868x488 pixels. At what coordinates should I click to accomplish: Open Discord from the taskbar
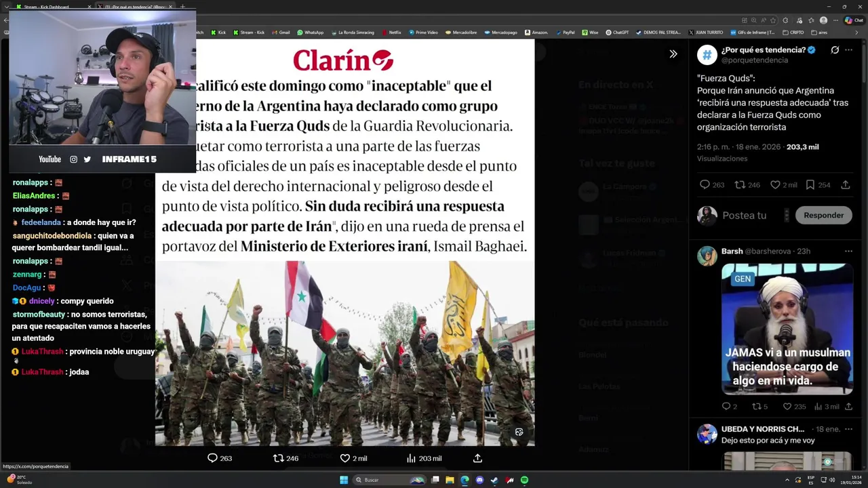479,480
